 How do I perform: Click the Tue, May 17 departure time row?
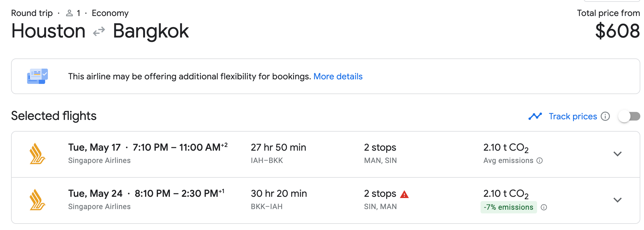147,148
